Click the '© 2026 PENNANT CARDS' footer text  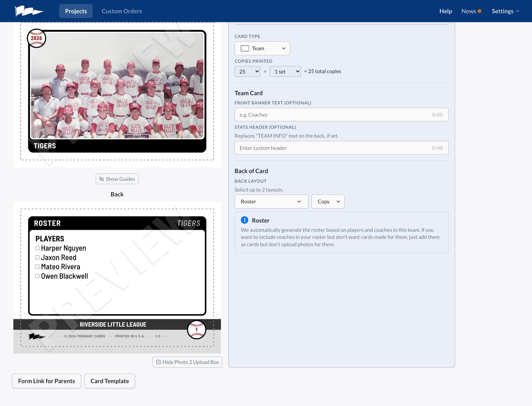(x=85, y=336)
